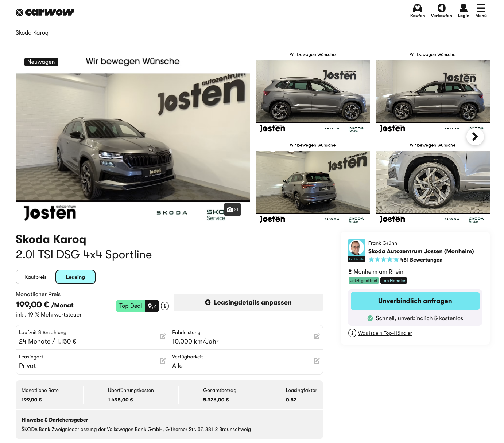504x443 pixels.
Task: Click the 2.0l TSI DSG 4x4 Sportline subtitle
Action: pyautogui.click(x=84, y=254)
